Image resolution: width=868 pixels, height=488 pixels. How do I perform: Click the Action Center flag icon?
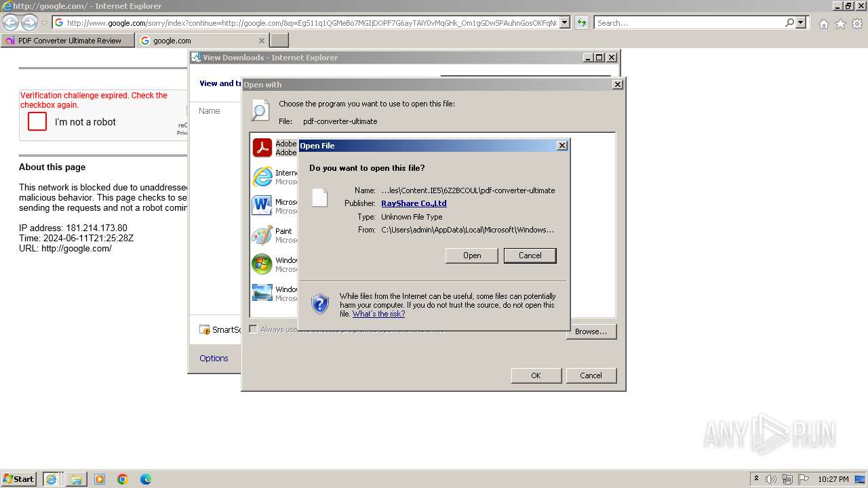803,479
